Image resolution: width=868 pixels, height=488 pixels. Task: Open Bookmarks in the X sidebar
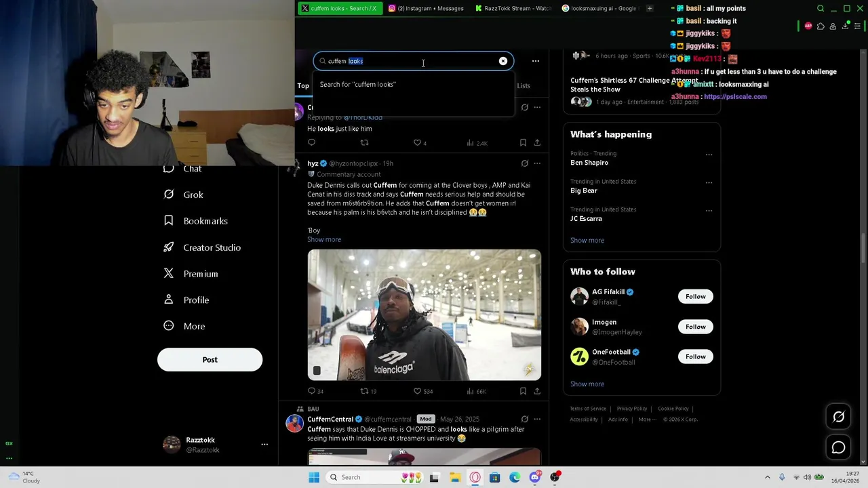point(195,221)
